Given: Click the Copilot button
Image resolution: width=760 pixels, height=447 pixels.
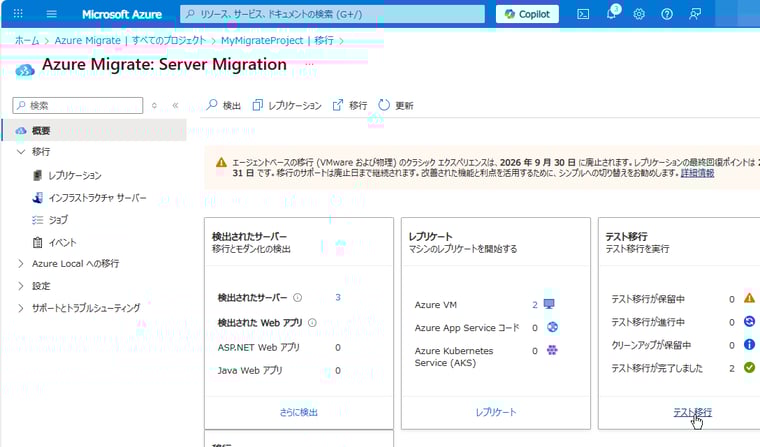Looking at the screenshot, I should pyautogui.click(x=527, y=14).
